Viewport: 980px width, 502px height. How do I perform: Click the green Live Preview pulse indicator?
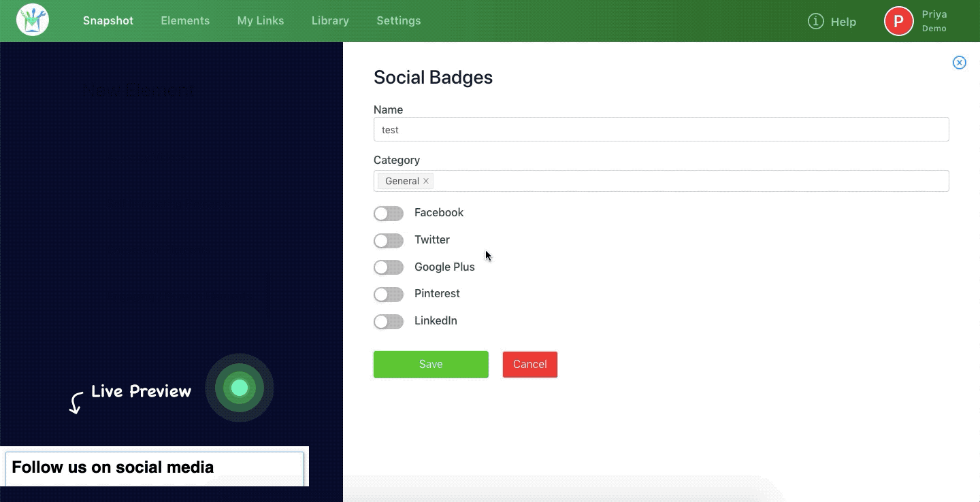(240, 388)
